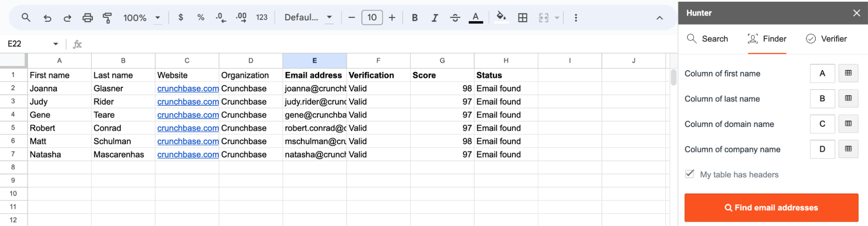Select the cell containing Mascarenhas
The height and width of the screenshot is (226, 868).
coord(123,154)
